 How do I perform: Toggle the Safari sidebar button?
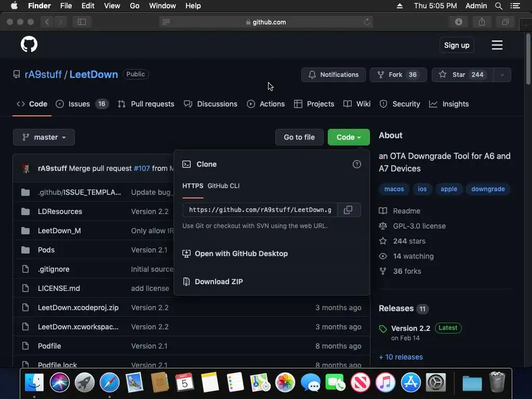[x=82, y=22]
